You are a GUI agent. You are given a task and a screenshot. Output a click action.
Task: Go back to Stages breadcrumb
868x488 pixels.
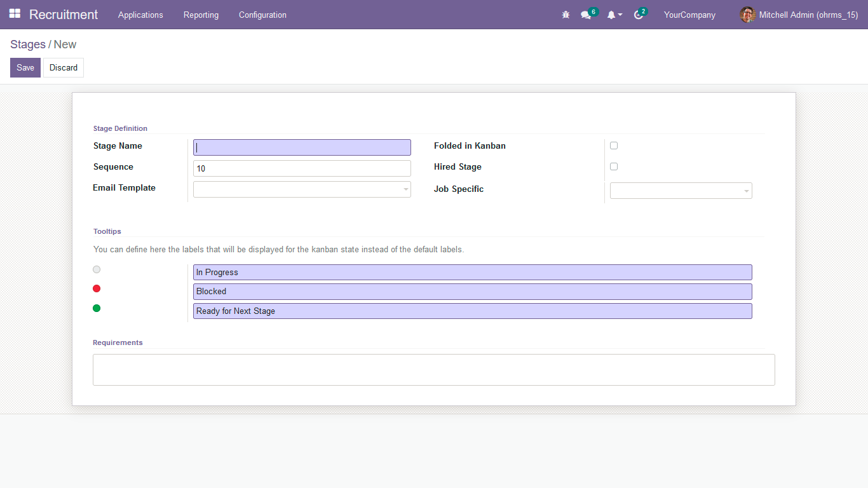28,44
